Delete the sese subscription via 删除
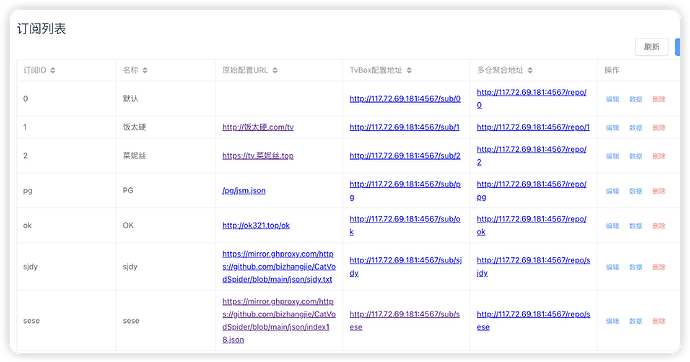This screenshot has height=362, width=690. [659, 321]
